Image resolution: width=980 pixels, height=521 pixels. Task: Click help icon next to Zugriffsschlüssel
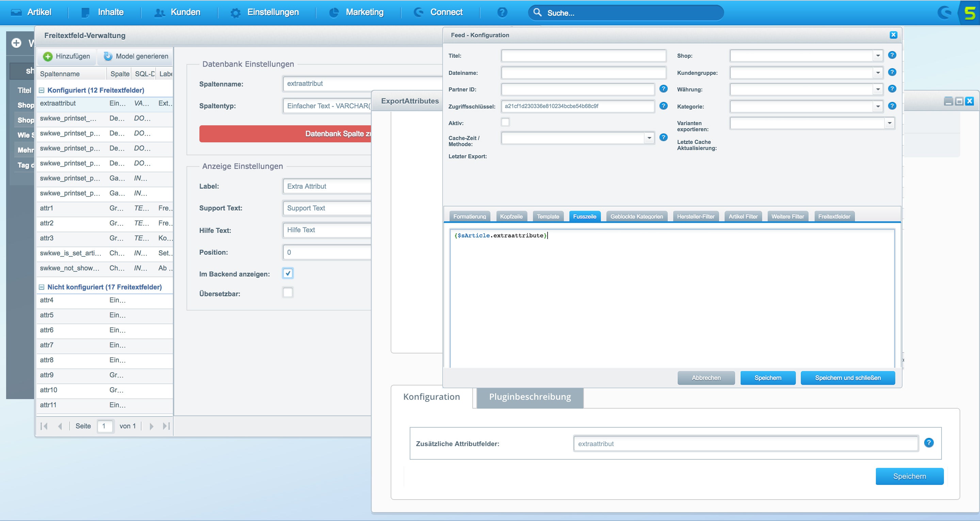(x=664, y=106)
